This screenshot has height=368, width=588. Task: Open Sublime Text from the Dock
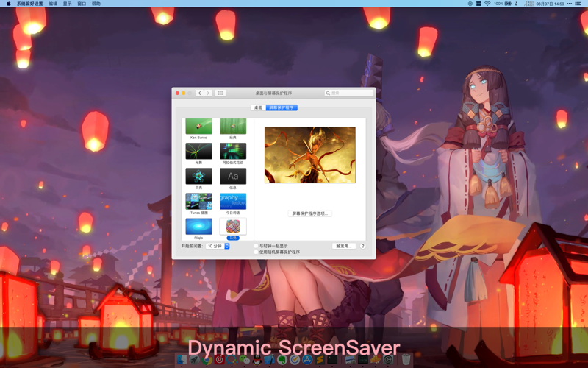click(x=320, y=360)
